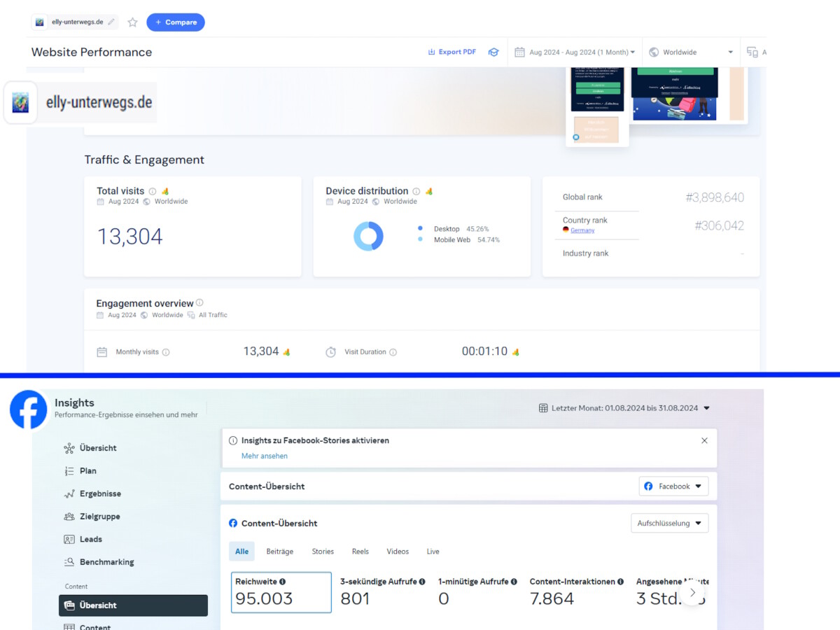
Task: Star the site as favorite
Action: click(132, 22)
